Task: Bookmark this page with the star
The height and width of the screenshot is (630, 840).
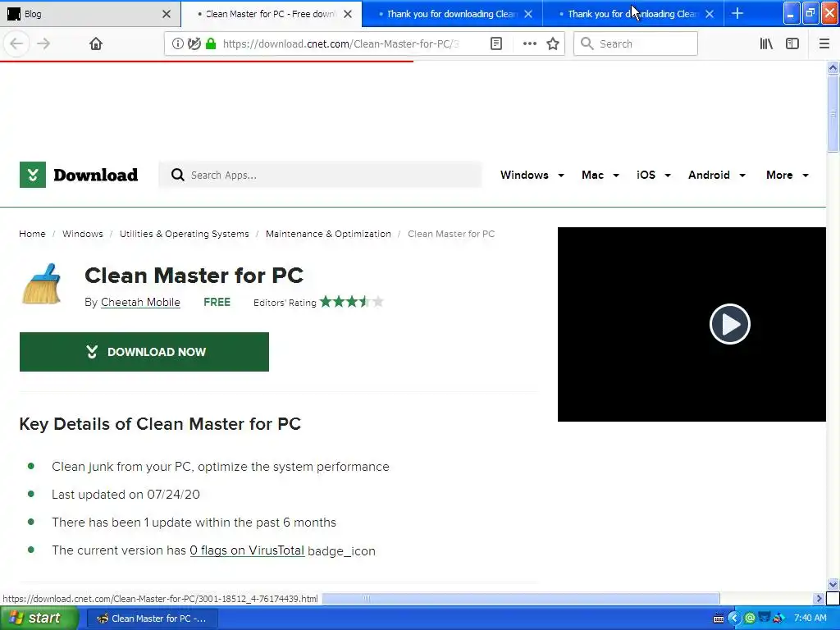Action: [553, 44]
